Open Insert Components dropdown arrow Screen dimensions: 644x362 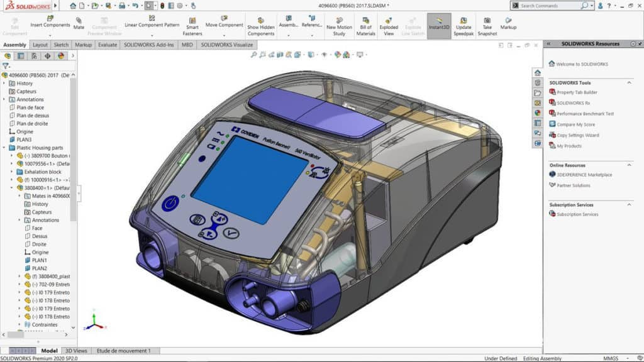50,35
